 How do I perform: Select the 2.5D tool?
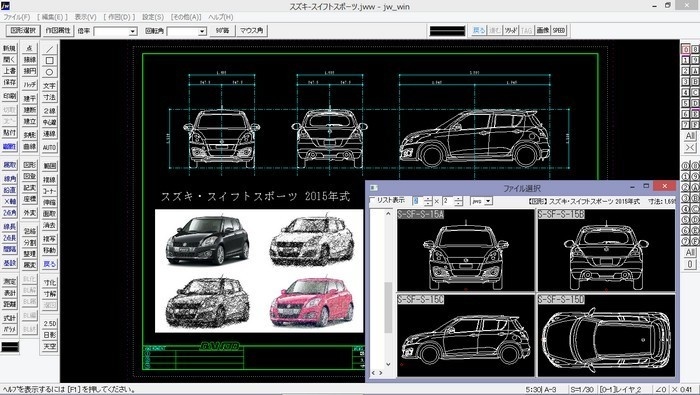[50, 323]
